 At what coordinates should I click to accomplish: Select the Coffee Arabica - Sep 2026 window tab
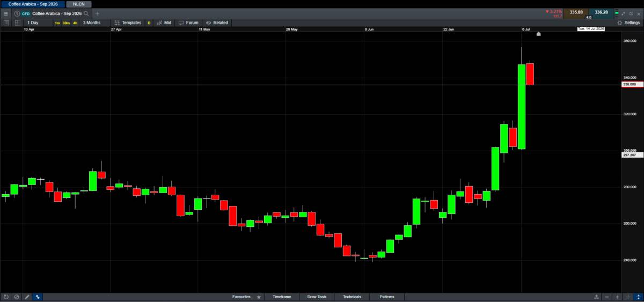[33, 4]
